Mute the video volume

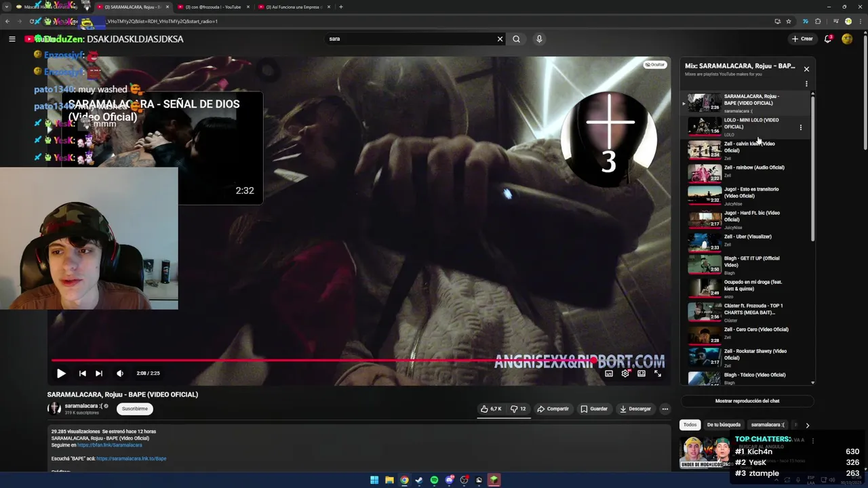(120, 373)
